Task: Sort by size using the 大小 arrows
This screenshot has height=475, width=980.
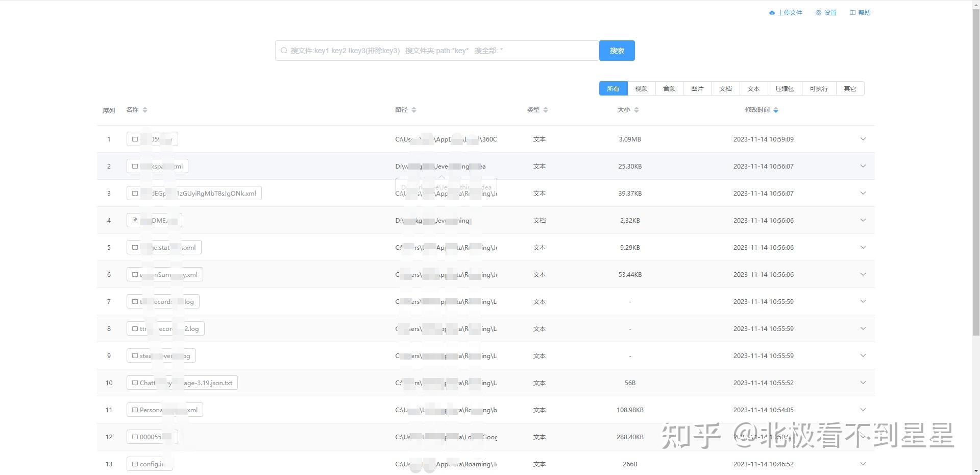Action: pos(636,110)
